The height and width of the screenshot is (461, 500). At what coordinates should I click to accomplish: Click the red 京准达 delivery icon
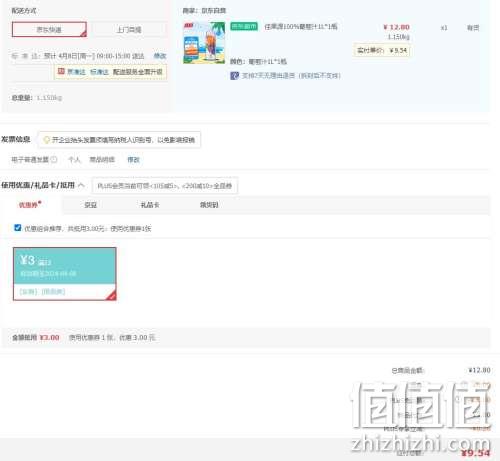[x=61, y=71]
